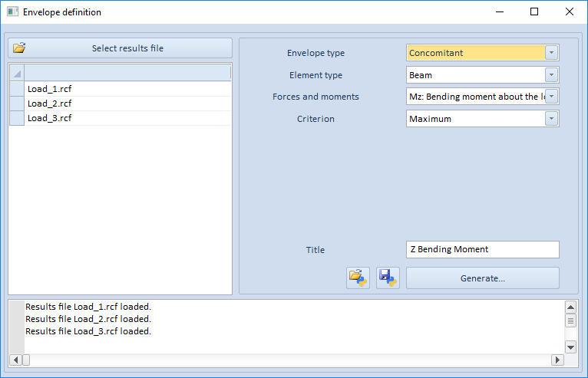Screen dimensions: 588x378
Task: Expand the Criterion dropdown arrow
Action: pyautogui.click(x=550, y=119)
